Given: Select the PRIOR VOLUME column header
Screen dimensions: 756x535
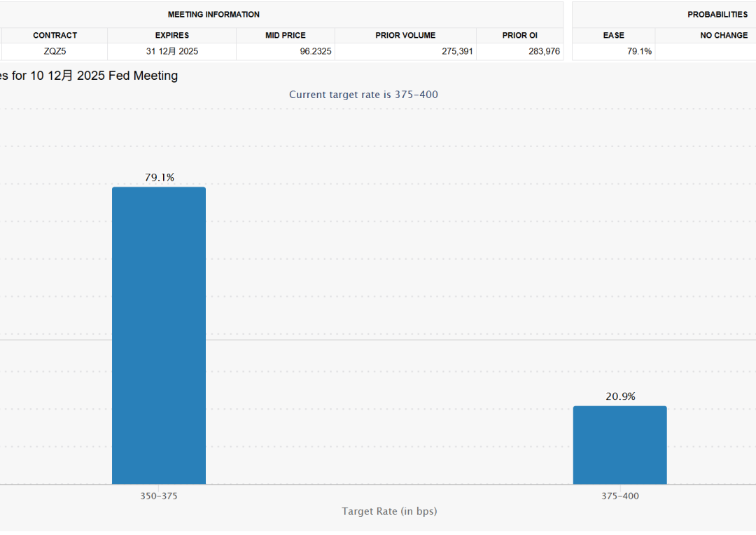Looking at the screenshot, I should click(405, 35).
